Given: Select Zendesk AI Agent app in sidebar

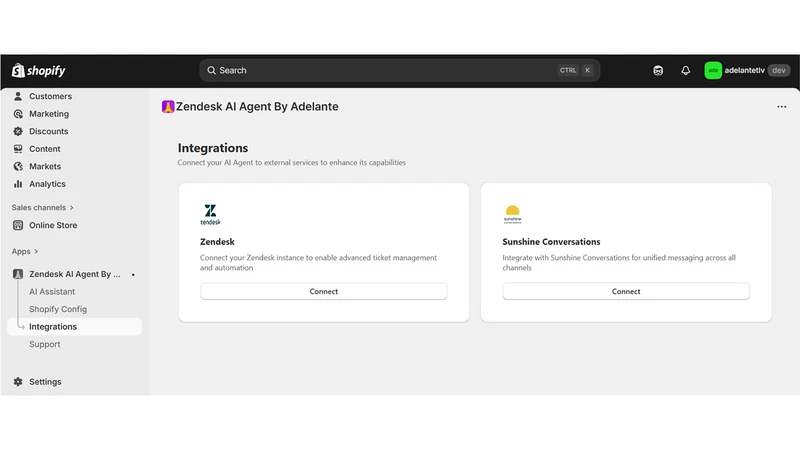Looking at the screenshot, I should 74,274.
